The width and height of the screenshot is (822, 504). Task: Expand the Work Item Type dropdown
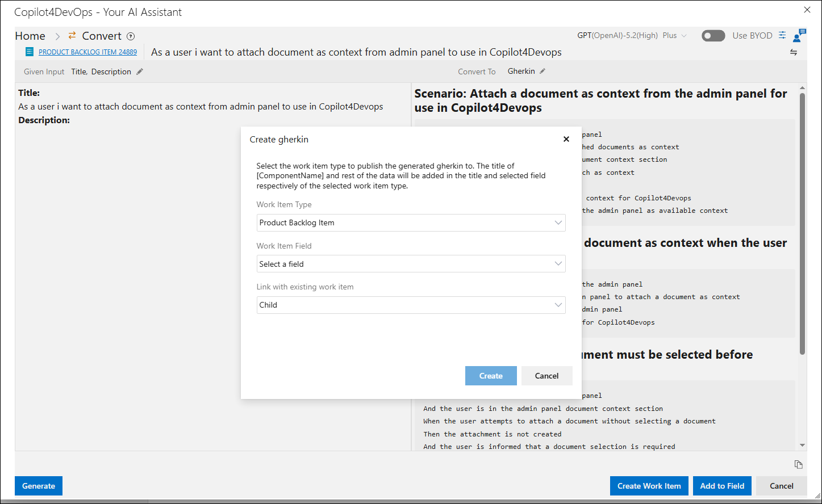(x=411, y=222)
